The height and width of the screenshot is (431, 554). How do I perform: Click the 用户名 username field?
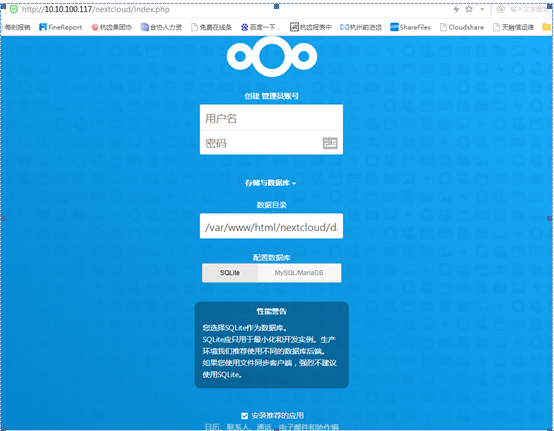pos(271,118)
